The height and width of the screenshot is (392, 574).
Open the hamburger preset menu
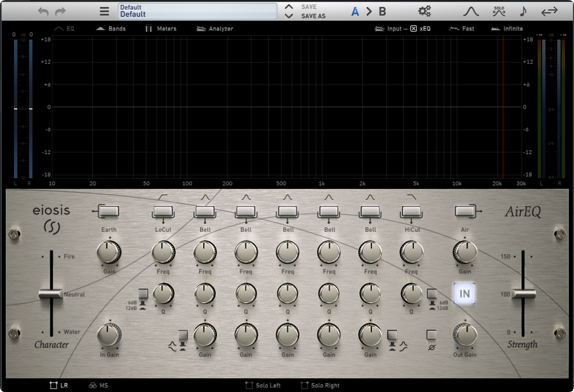coord(104,11)
